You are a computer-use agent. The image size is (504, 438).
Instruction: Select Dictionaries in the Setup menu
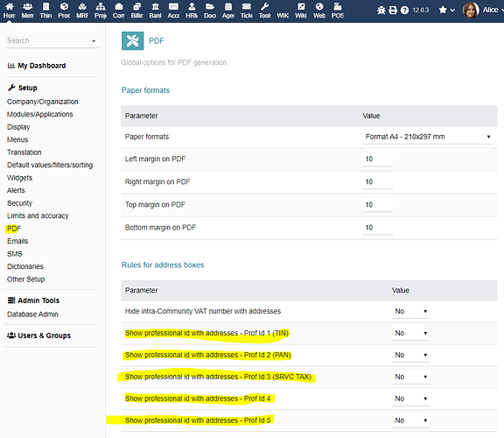[25, 266]
